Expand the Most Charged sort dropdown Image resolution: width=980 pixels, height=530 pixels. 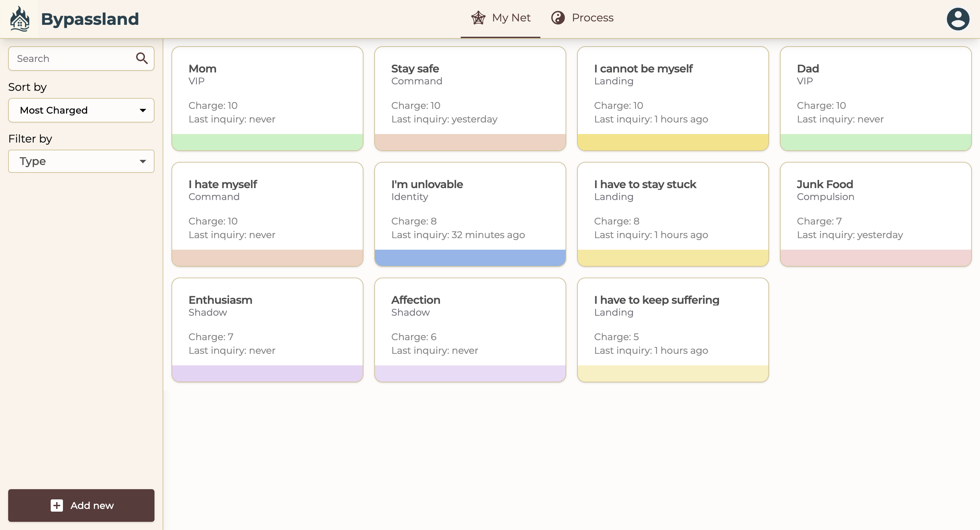click(81, 110)
